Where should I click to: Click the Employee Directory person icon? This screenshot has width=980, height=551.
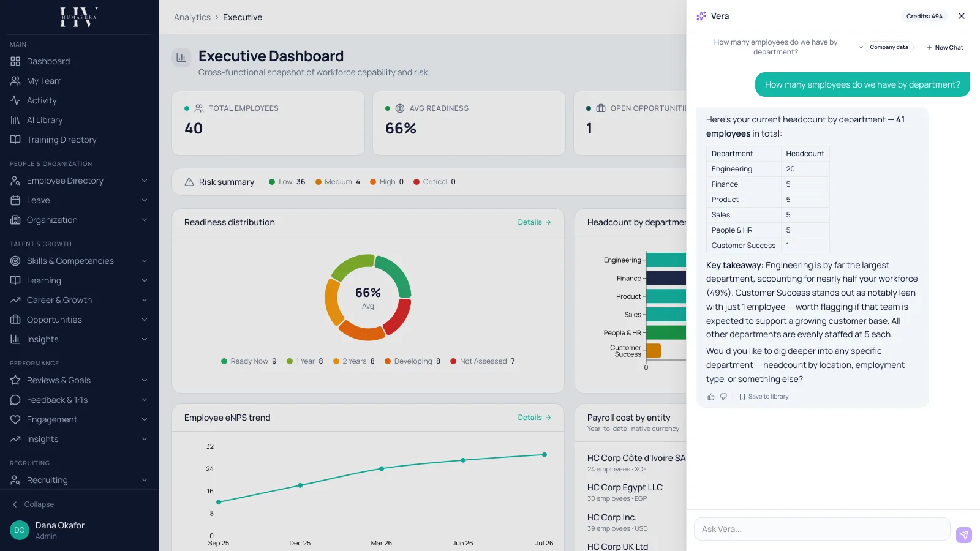pyautogui.click(x=15, y=181)
